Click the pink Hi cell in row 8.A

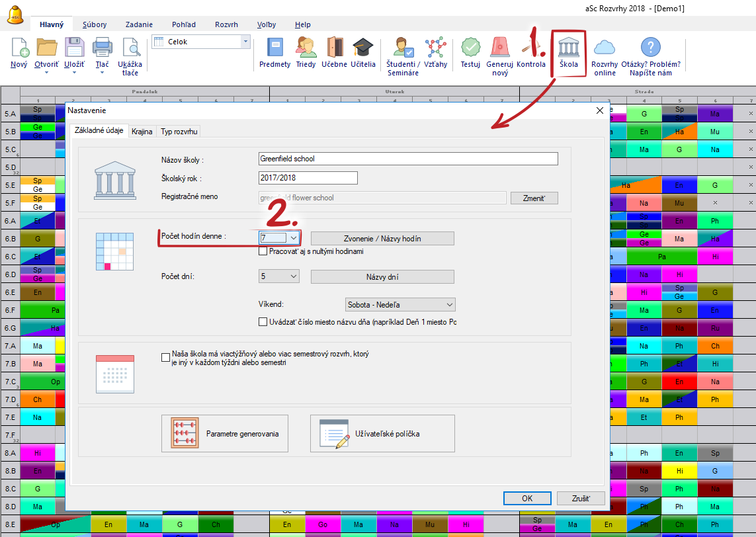[x=37, y=453]
